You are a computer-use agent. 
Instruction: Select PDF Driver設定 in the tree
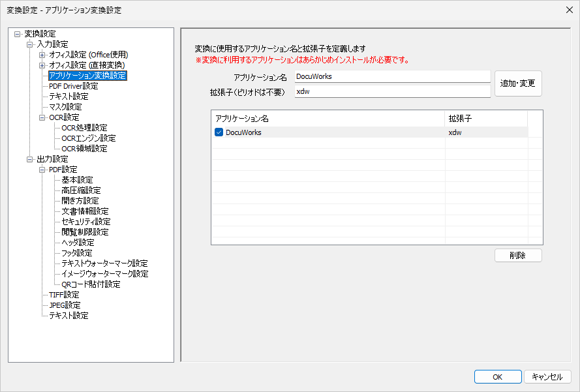(73, 86)
